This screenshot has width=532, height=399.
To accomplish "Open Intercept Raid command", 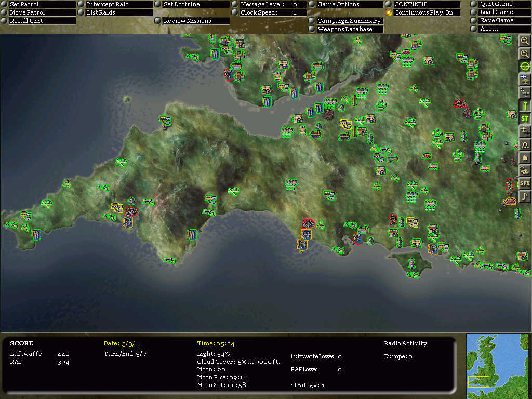I will click(115, 4).
